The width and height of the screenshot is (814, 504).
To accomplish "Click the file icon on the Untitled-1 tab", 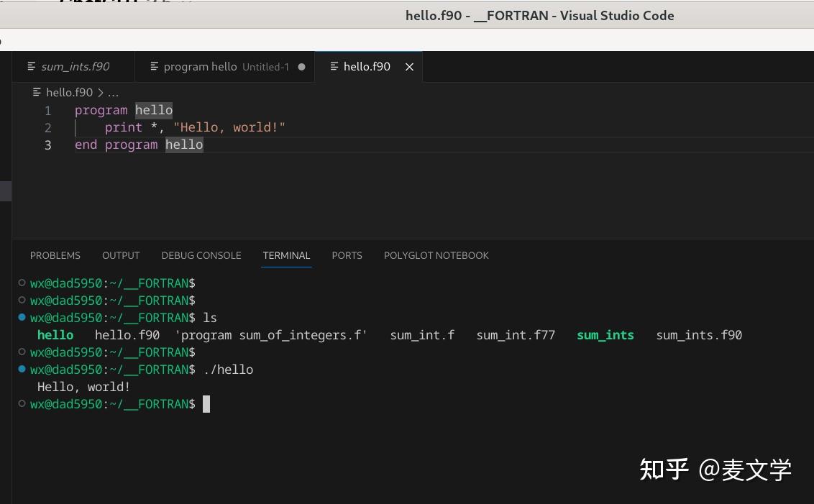I will click(154, 66).
